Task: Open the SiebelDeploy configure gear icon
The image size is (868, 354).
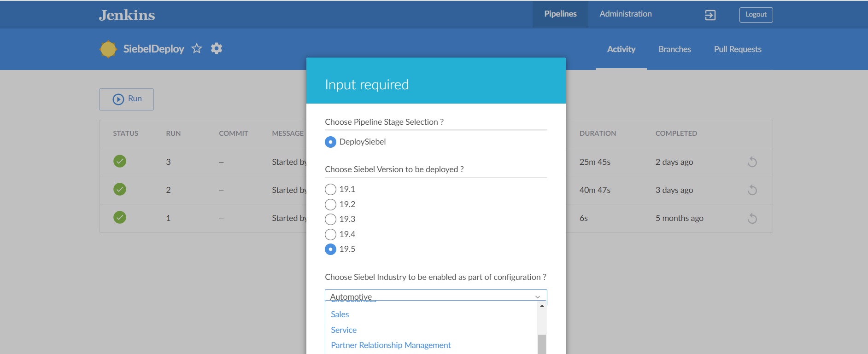Action: click(217, 48)
